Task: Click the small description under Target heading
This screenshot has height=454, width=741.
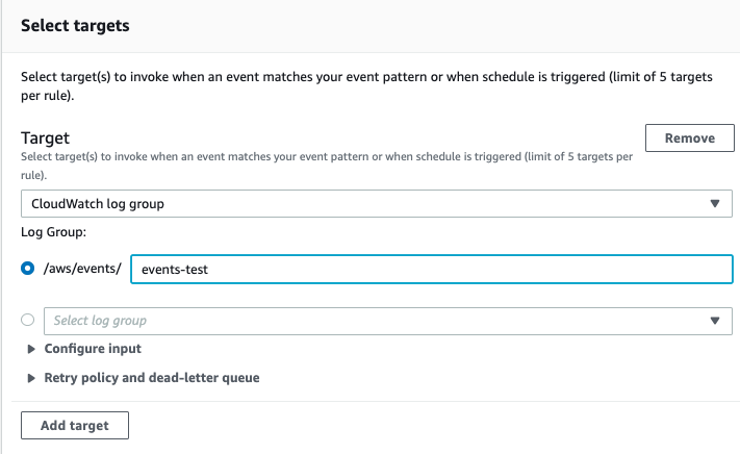Action: [327, 166]
